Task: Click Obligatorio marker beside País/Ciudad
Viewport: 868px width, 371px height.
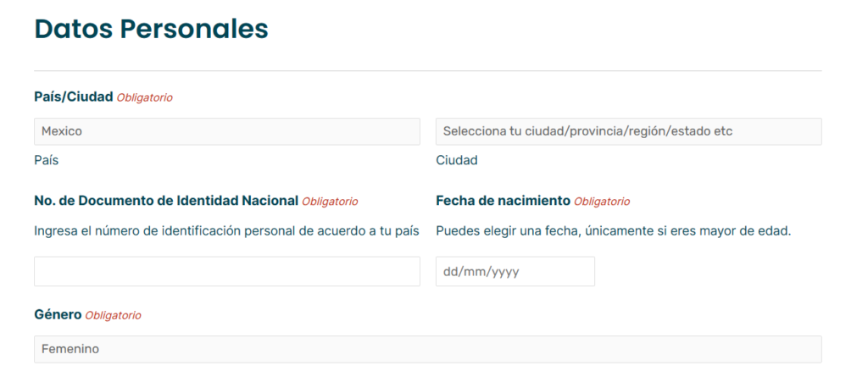Action: coord(145,97)
